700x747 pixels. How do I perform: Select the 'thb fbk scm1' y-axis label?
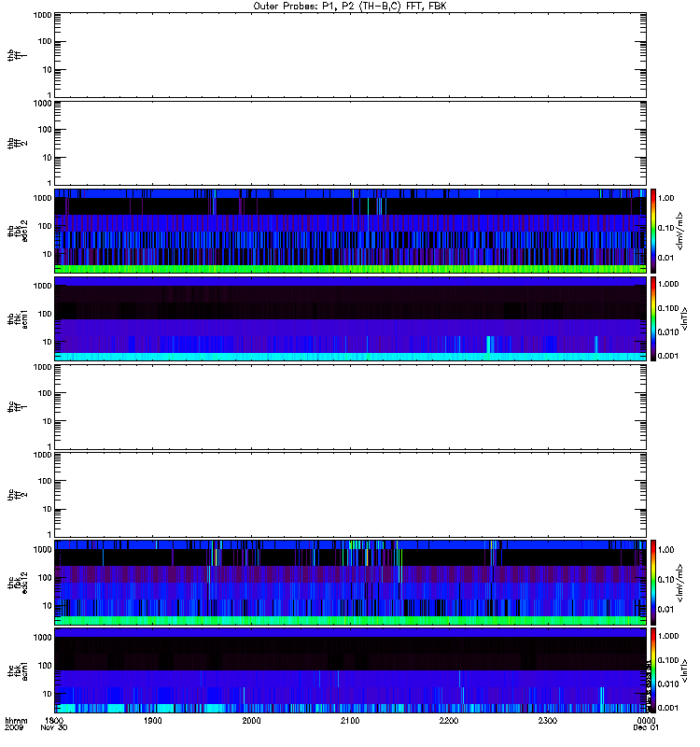click(17, 319)
